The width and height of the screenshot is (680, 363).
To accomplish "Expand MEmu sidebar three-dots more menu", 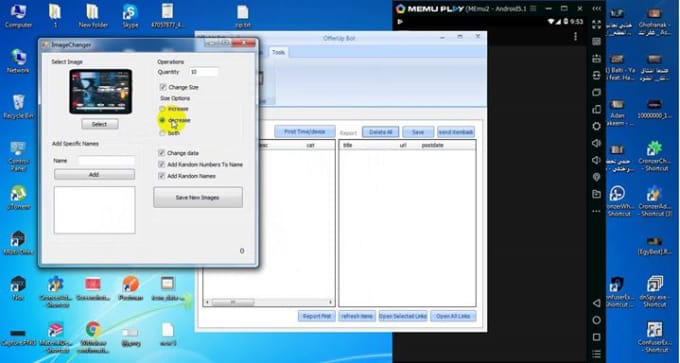I will click(x=597, y=211).
